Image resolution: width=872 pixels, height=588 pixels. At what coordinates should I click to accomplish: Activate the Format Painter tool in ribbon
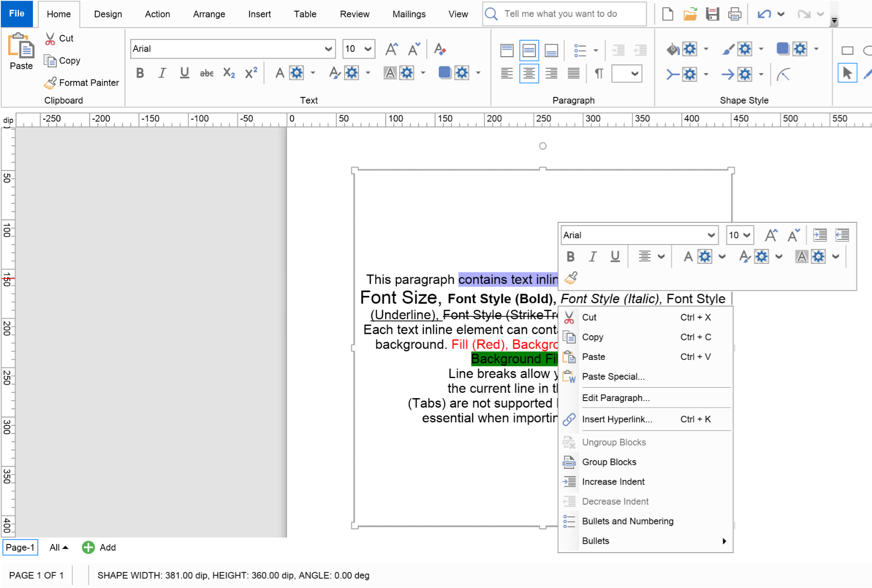tap(81, 83)
